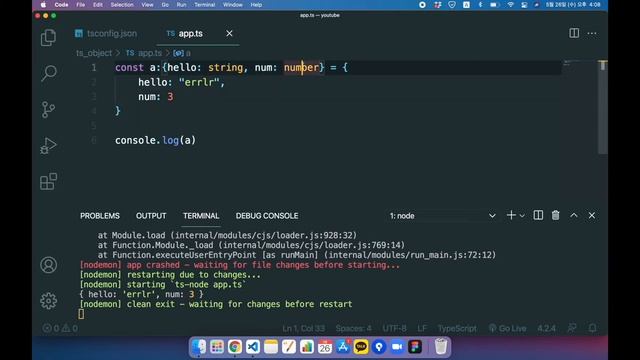Viewport: 640px width, 360px height.
Task: Click the line number 1 in the gutter
Action: [94, 67]
